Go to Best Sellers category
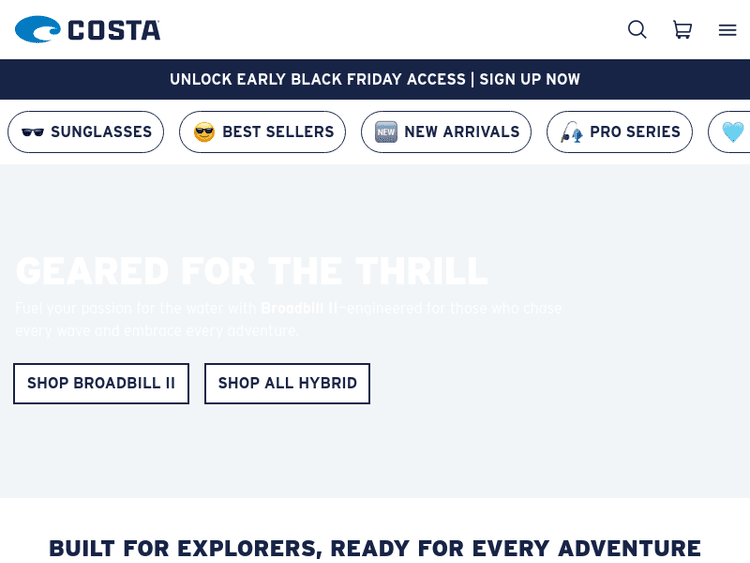Screen dimensions: 750x563 278,132
